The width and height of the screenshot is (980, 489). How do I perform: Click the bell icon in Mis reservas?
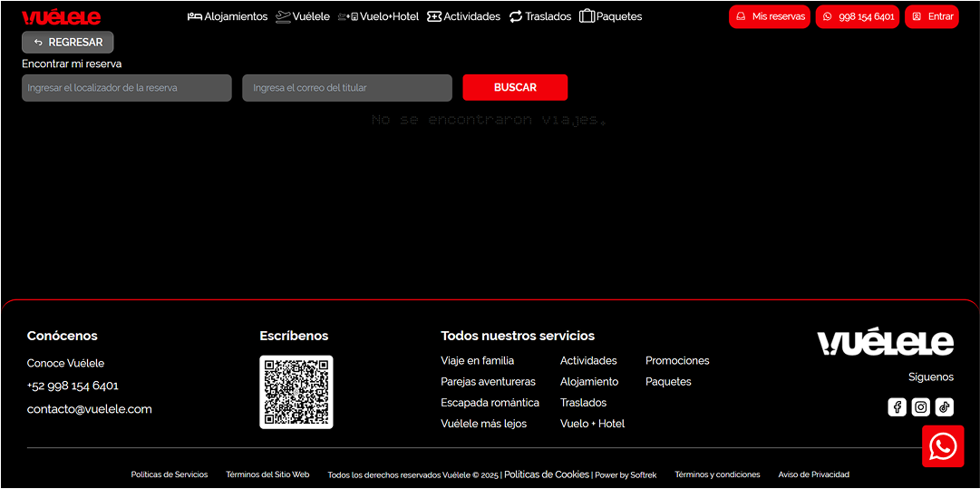741,17
